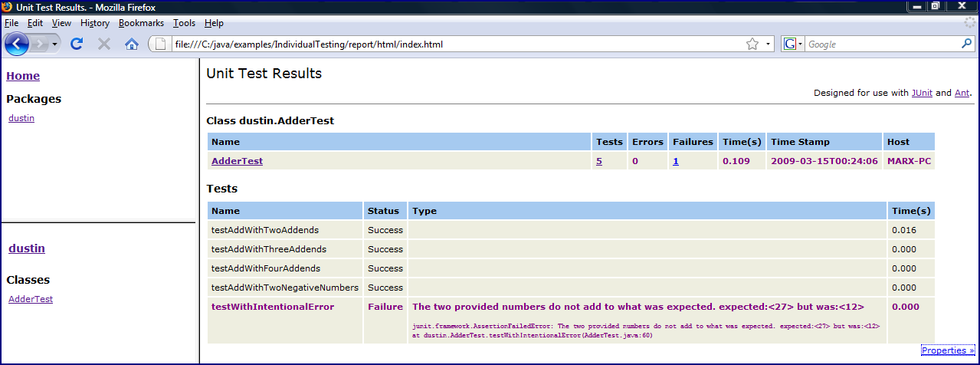Open the History menu
Screen dimensions: 980x365
point(95,23)
